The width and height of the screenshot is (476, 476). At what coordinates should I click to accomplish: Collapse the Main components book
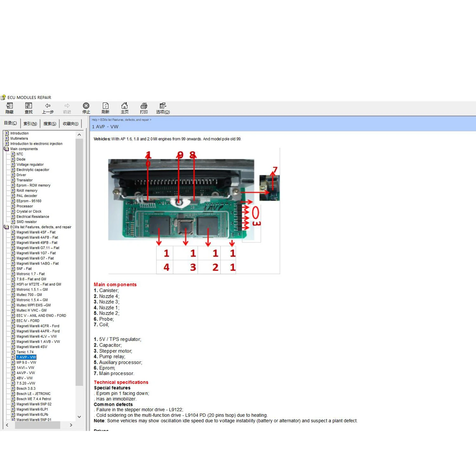click(x=6, y=149)
